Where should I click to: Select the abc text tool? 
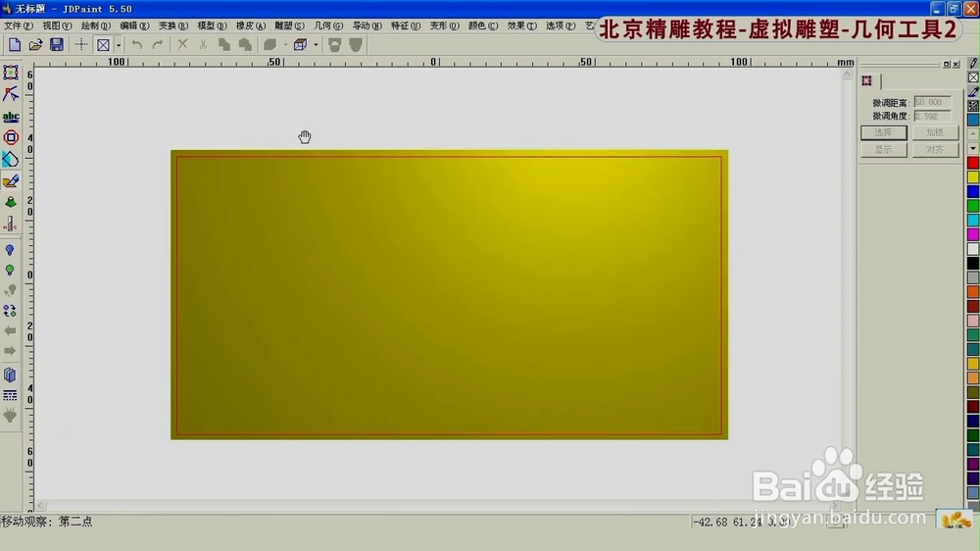11,117
